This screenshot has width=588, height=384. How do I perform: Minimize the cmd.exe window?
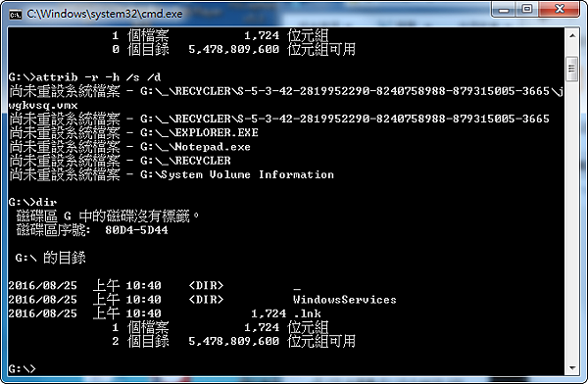click(504, 9)
